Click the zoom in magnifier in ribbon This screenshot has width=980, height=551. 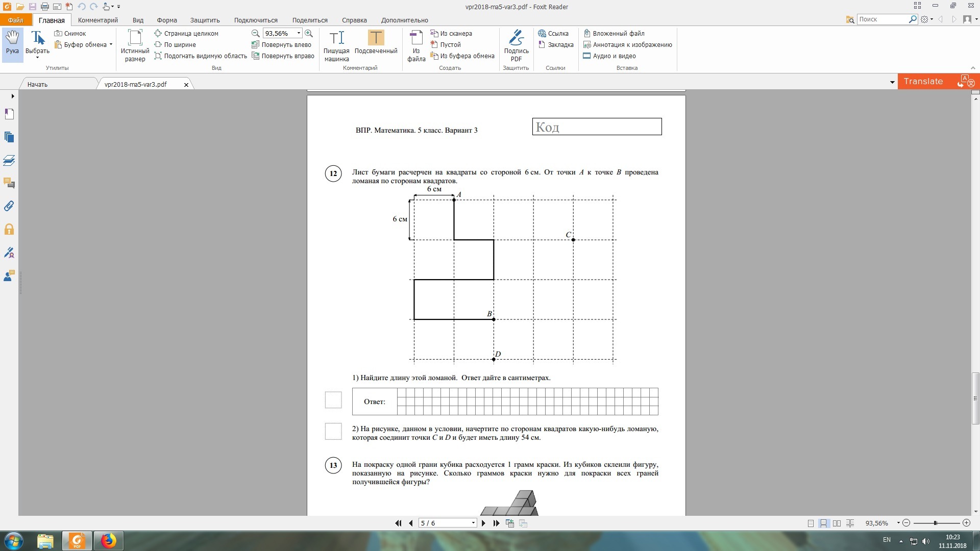tap(309, 33)
